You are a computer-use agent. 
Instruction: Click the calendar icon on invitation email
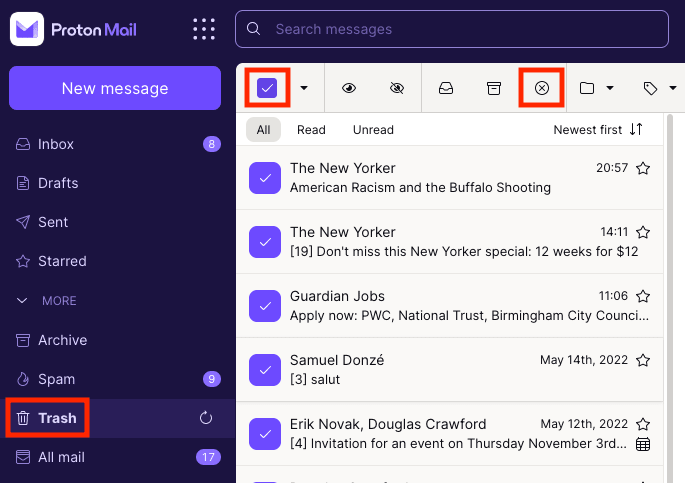click(643, 444)
